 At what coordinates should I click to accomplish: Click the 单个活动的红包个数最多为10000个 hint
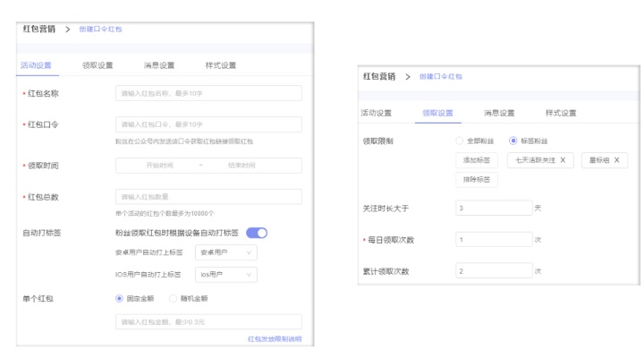point(165,213)
